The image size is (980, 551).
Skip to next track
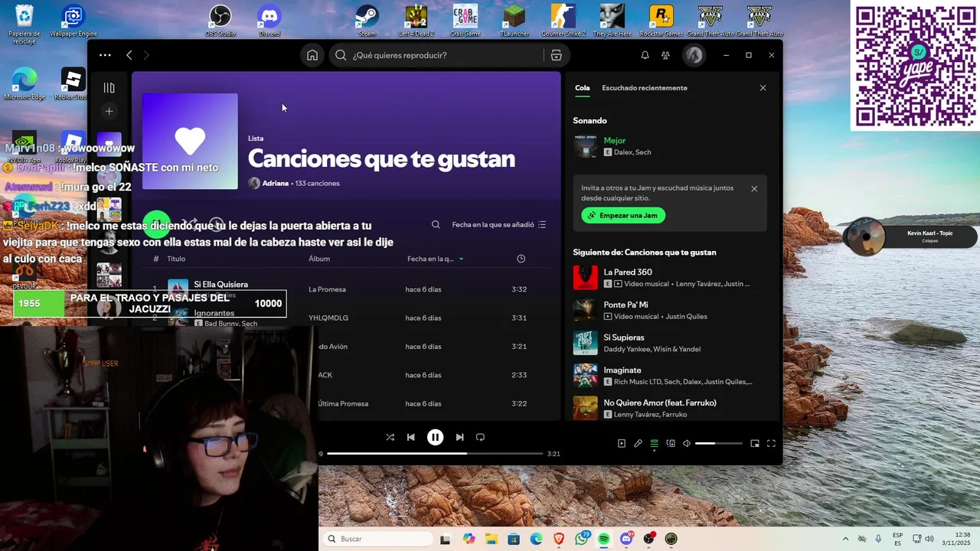[459, 437]
